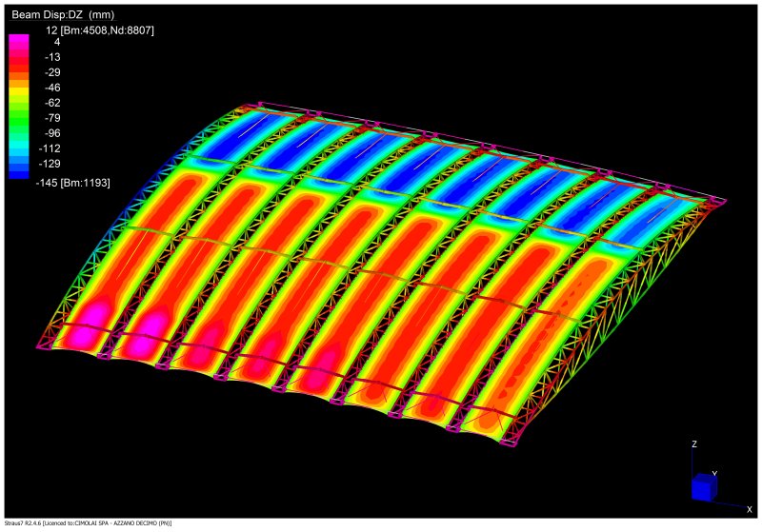Click the blue cube of the axis triad

pos(706,487)
